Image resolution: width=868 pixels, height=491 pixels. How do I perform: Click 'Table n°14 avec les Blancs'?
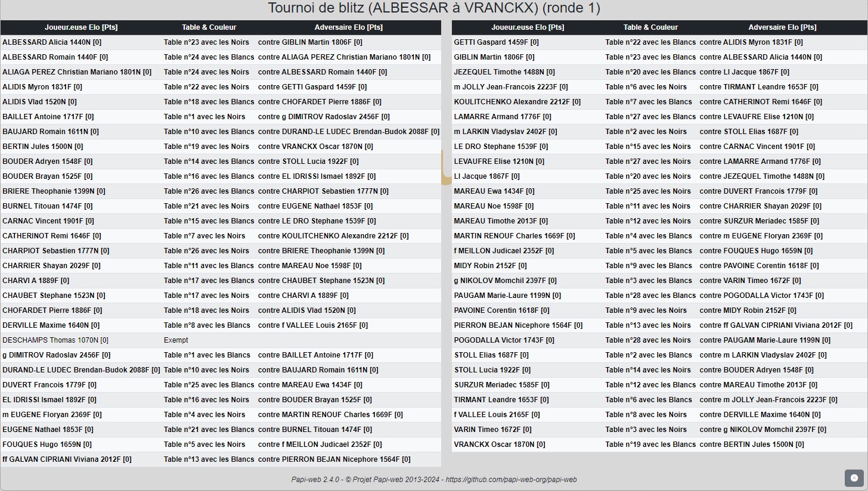pos(209,161)
